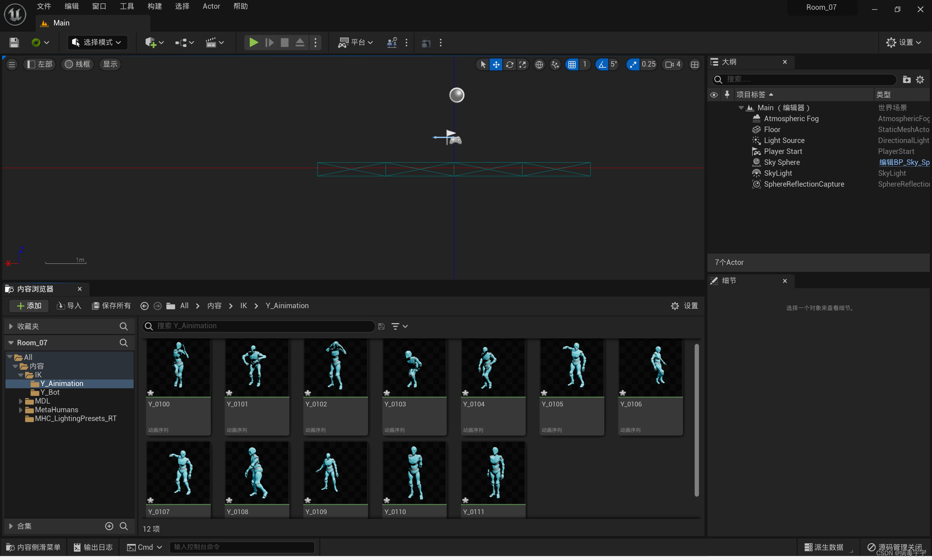The height and width of the screenshot is (560, 932).
Task: Click the 编辑BP_Sky_Sp link
Action: 904,162
